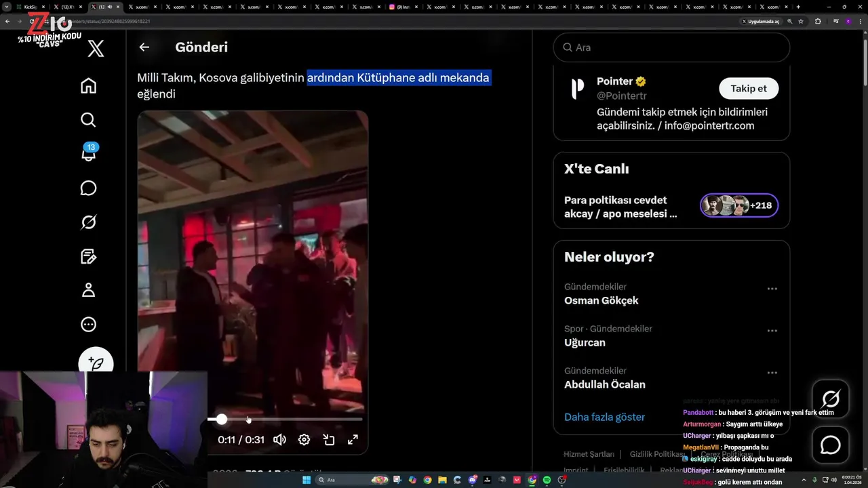The width and height of the screenshot is (868, 488).
Task: Open browser tab search dropdown
Action: point(7,7)
